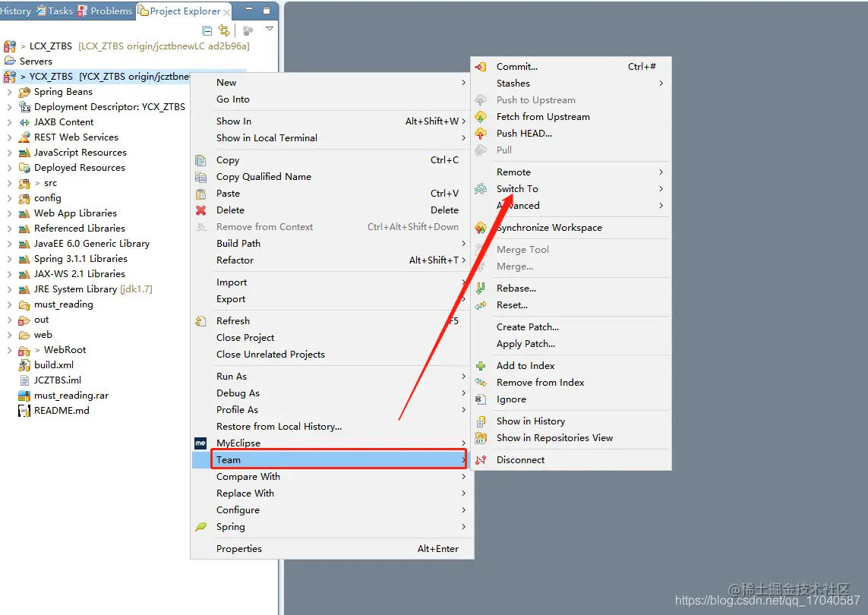Expand the Spring Beans node
This screenshot has height=615, width=868.
tap(9, 92)
